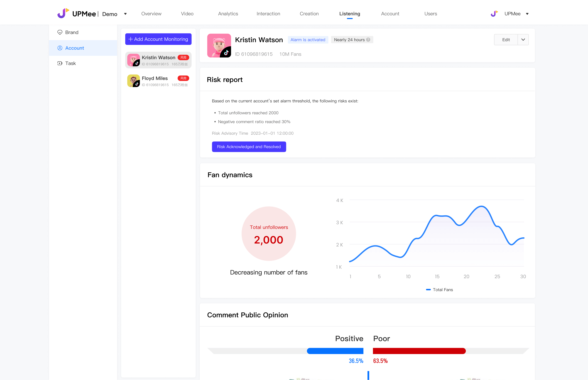Click Floyd Miles's avatar in account list
Screen dimensions: 588x380
[x=133, y=81]
